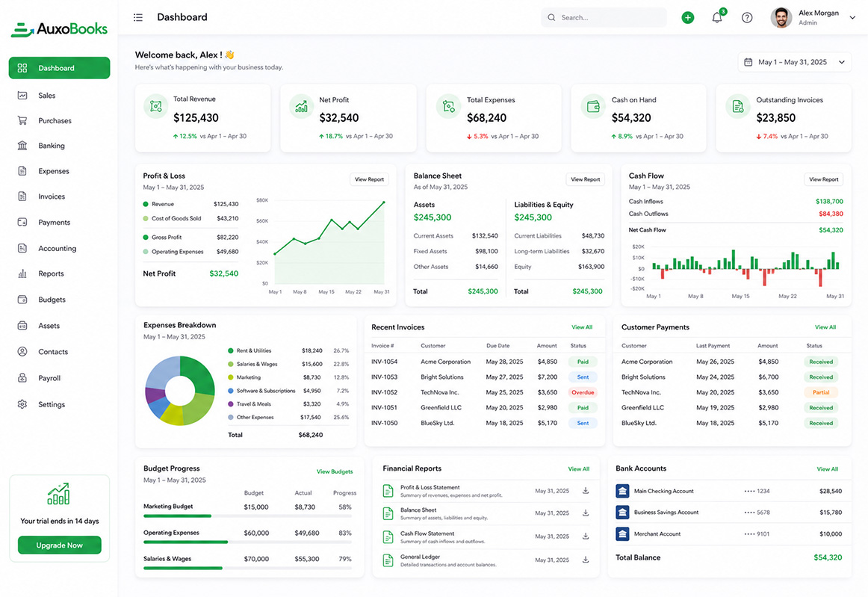Download the Profit & Loss Statement
The width and height of the screenshot is (868, 597).
(x=585, y=491)
